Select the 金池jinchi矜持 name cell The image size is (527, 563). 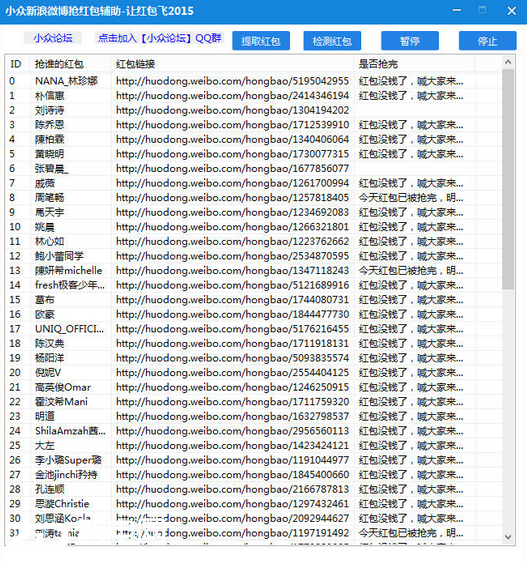[x=66, y=475]
